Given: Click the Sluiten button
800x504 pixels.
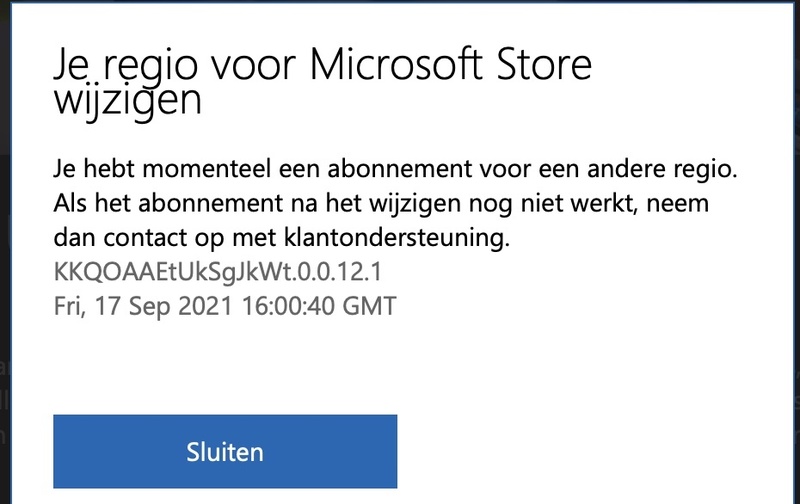Looking at the screenshot, I should [x=225, y=451].
